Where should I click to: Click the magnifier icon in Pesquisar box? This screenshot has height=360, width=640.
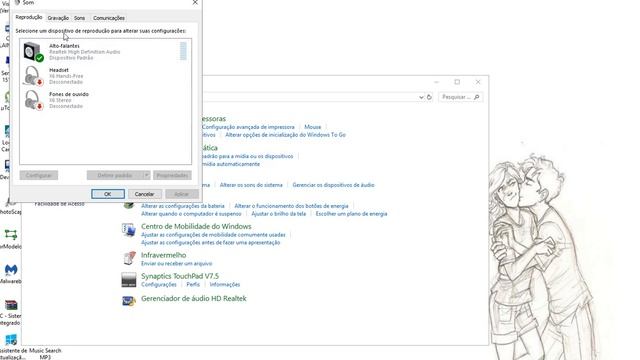tap(476, 97)
